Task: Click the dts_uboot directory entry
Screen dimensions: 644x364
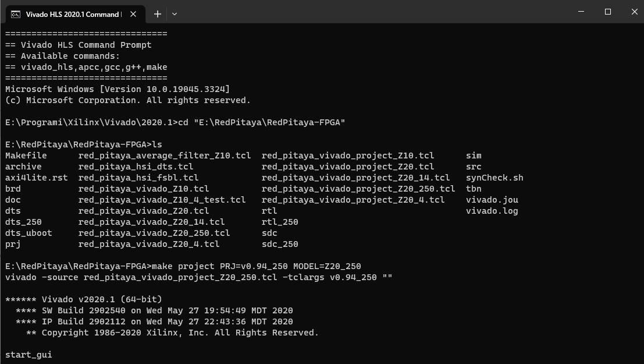Action: coord(29,233)
